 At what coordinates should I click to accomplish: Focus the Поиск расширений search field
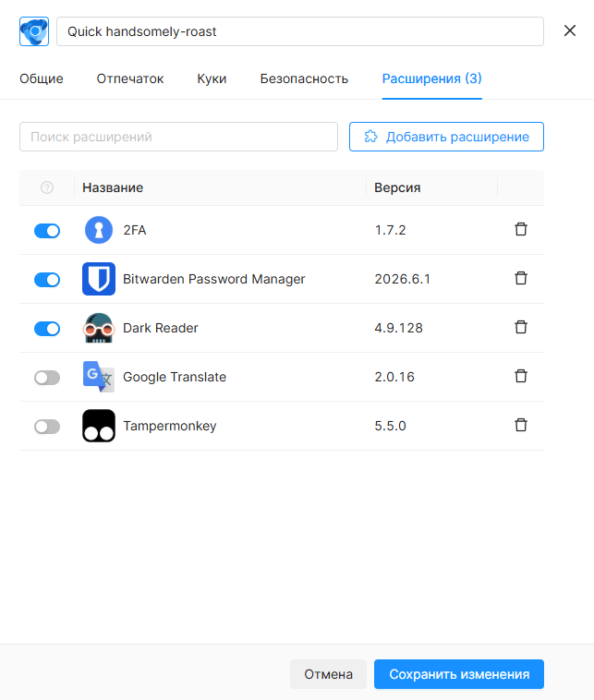(178, 137)
